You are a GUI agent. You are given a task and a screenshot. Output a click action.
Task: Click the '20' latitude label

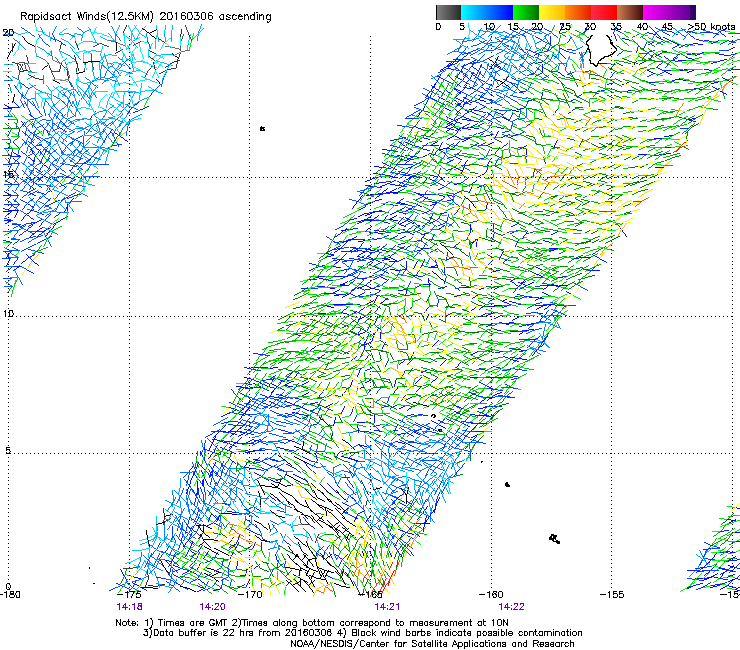coord(8,33)
